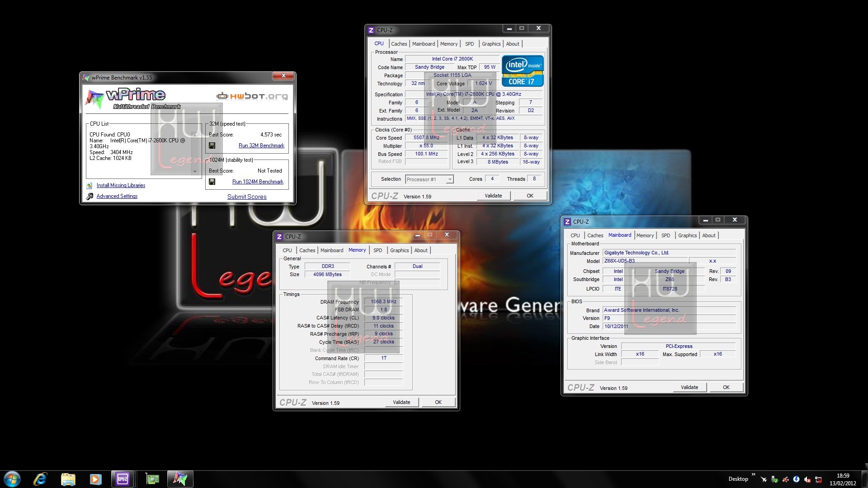Click the Multiplier value x 55.0
The width and height of the screenshot is (868, 488).
tap(426, 146)
